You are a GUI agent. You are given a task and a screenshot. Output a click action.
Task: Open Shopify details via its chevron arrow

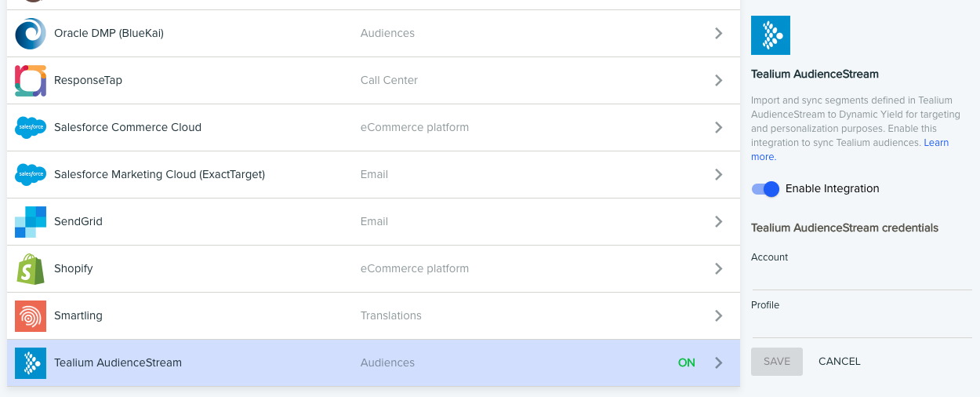(x=718, y=269)
